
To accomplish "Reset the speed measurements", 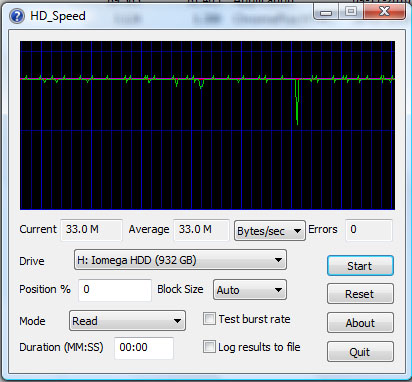I will (x=360, y=294).
